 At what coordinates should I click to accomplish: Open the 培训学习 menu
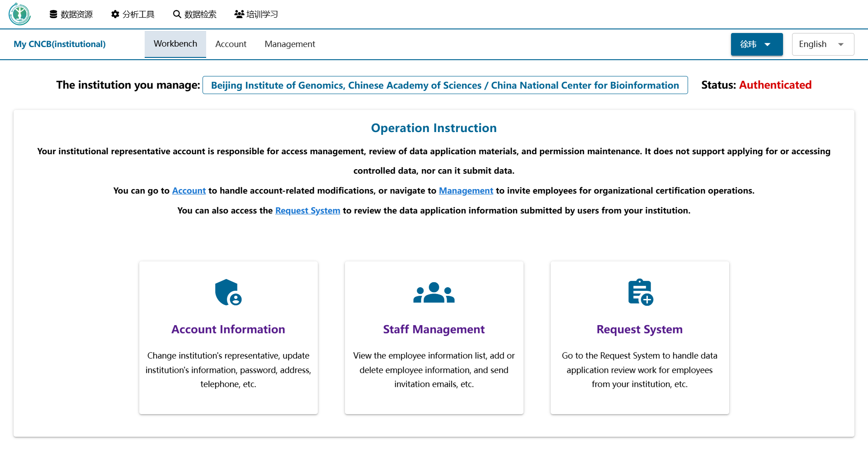coord(256,14)
